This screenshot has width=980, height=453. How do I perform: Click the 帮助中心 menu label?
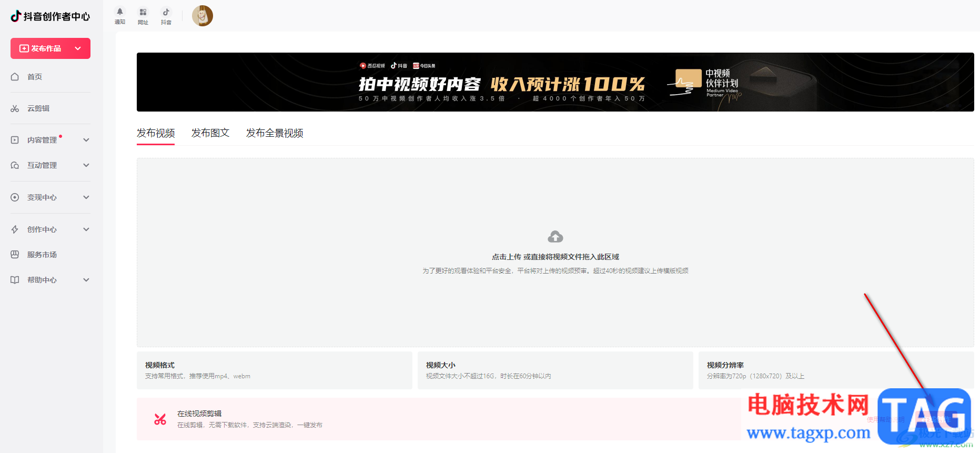coord(42,280)
